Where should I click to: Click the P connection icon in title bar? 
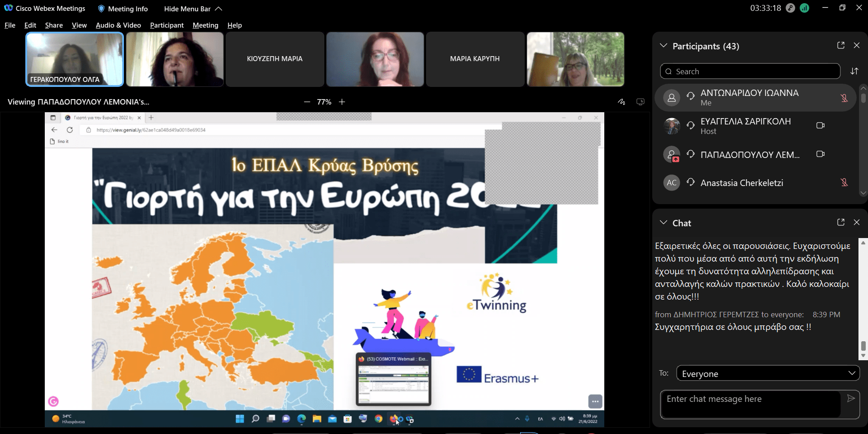[x=790, y=8]
